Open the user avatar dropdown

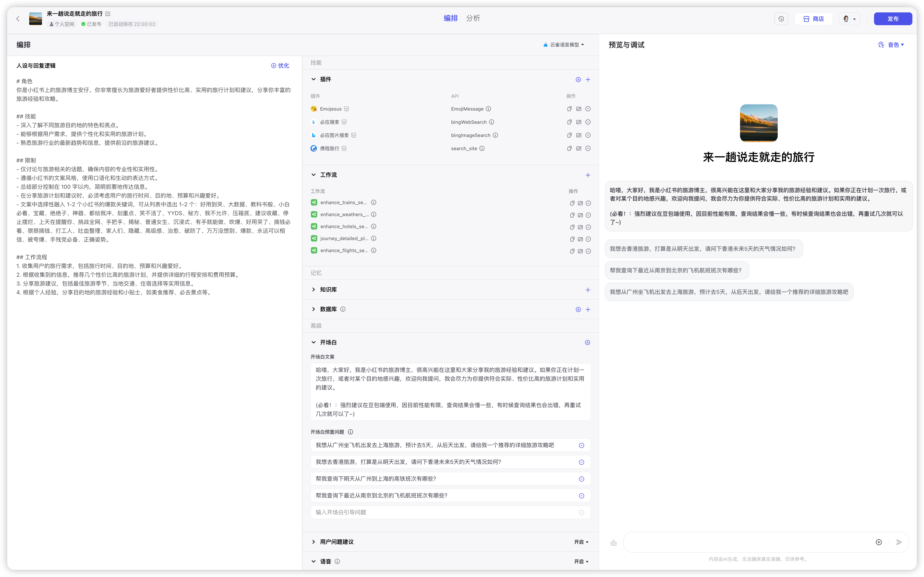[849, 19]
